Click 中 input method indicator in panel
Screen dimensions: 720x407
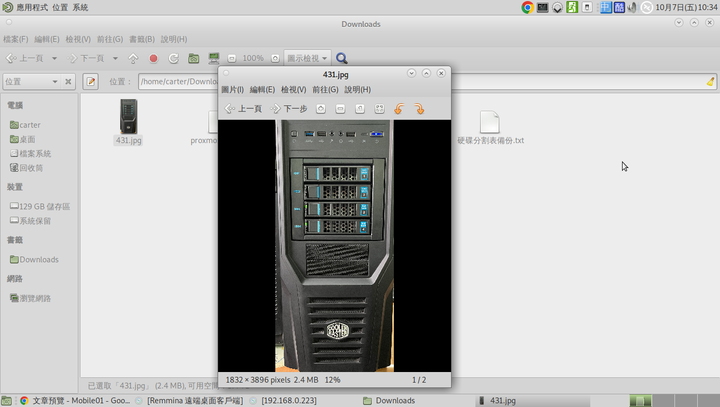coord(606,7)
